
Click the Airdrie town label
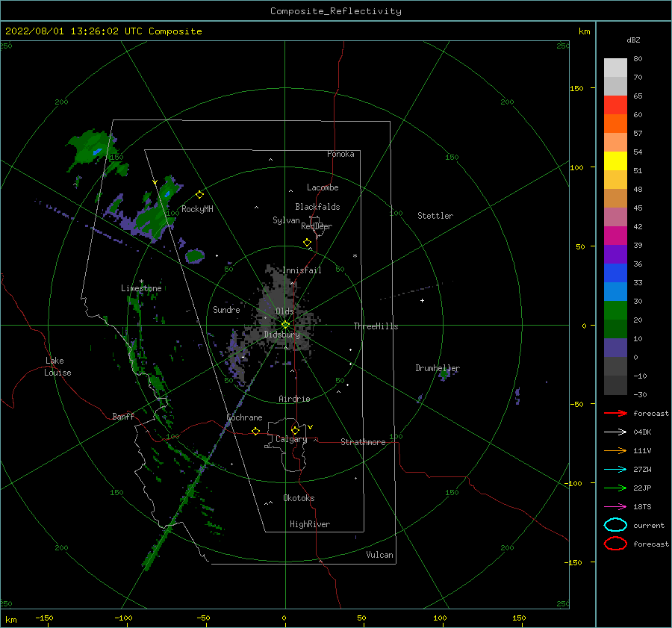click(294, 399)
